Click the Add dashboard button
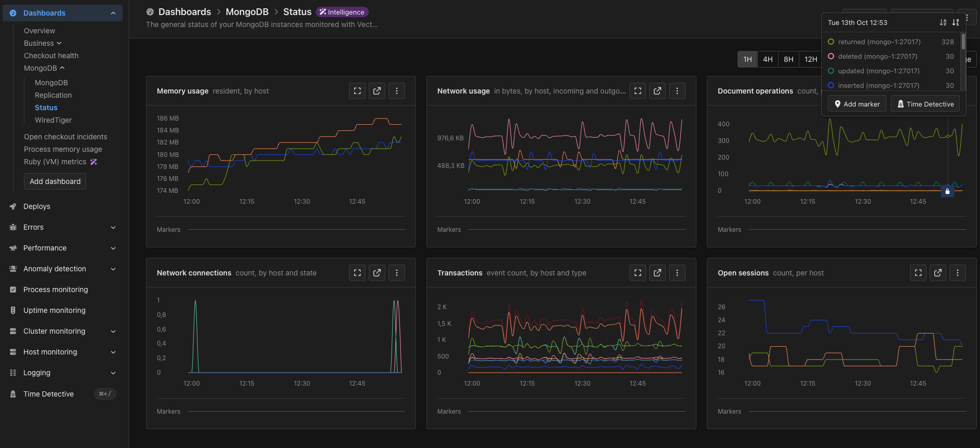 coord(55,181)
